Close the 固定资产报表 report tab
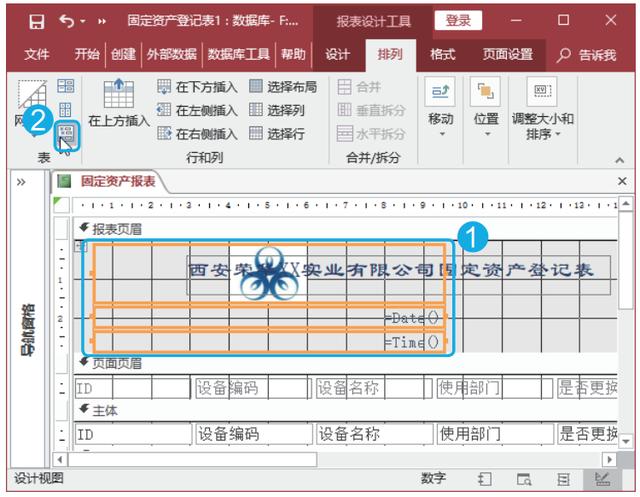 622,181
